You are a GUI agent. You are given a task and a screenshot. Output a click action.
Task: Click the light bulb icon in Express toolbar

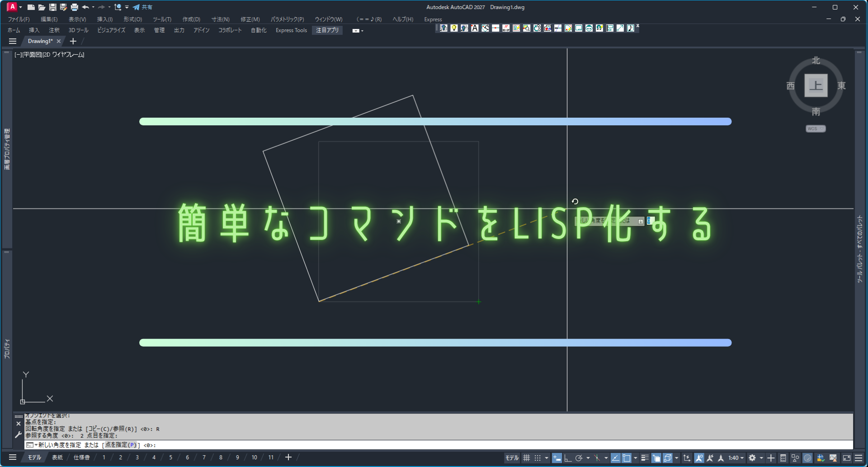click(454, 28)
